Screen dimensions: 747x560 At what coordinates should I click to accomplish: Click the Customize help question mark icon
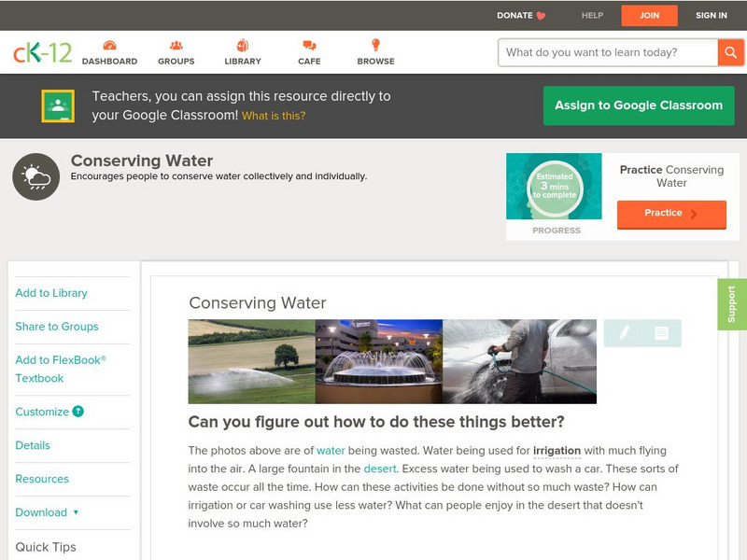78,412
